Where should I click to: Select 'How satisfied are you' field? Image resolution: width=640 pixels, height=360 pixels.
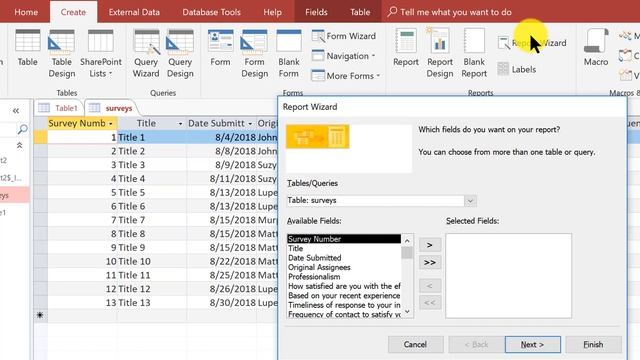point(344,286)
